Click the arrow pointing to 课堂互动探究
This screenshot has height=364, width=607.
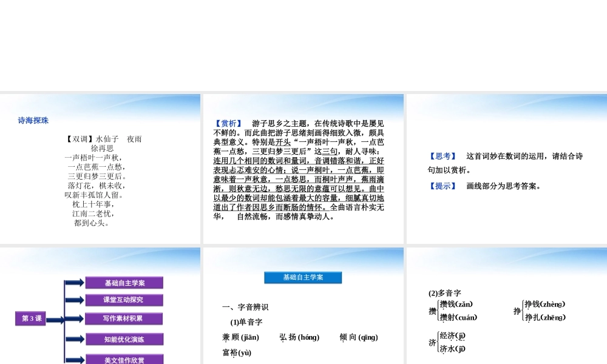pos(74,300)
